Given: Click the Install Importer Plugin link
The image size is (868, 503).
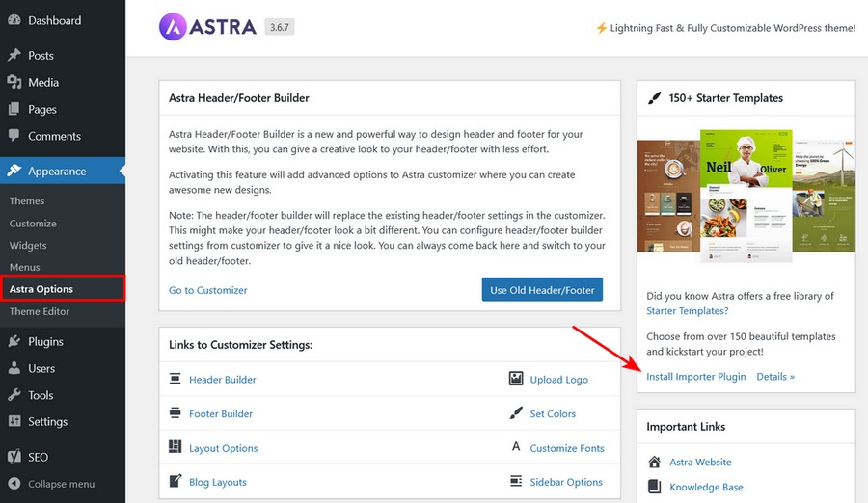Looking at the screenshot, I should tap(696, 377).
